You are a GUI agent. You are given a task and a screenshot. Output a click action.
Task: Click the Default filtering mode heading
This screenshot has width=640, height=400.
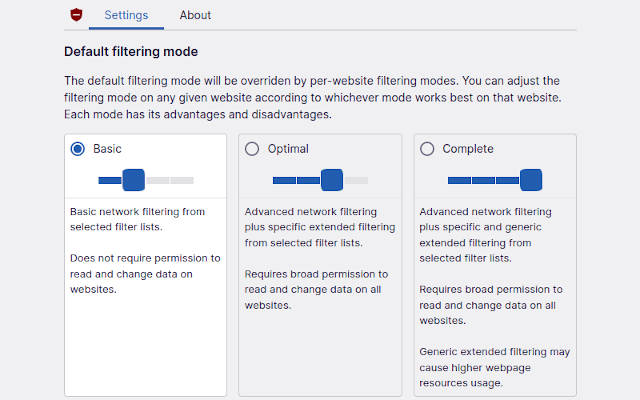(x=131, y=52)
